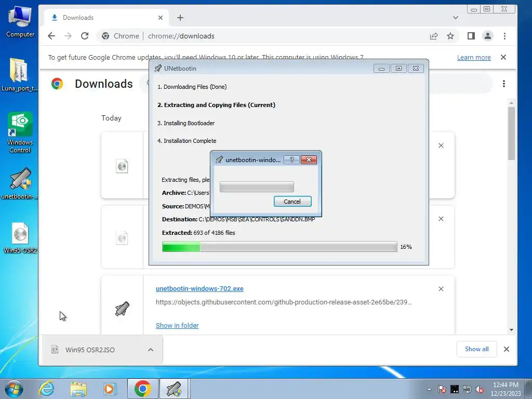Open Windows Media Player from taskbar

(x=110, y=389)
